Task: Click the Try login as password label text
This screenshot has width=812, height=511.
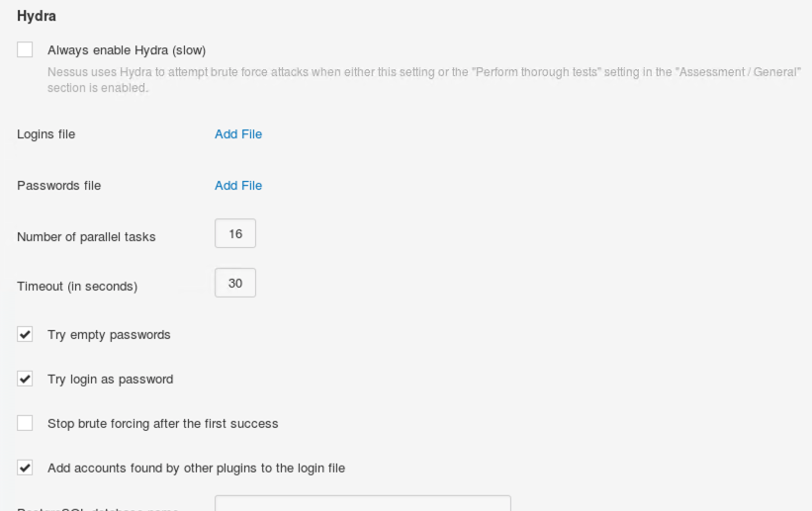Action: coord(110,380)
